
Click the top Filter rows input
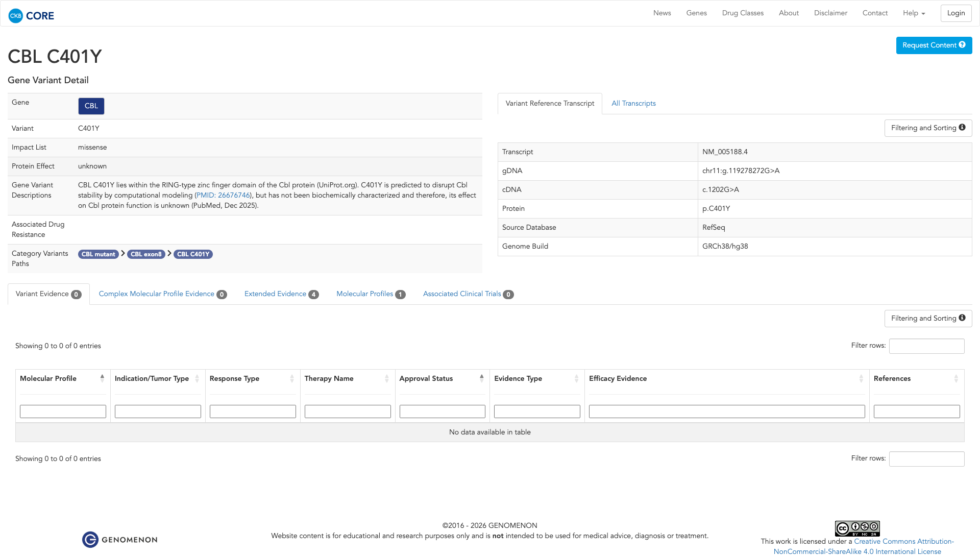tap(926, 346)
